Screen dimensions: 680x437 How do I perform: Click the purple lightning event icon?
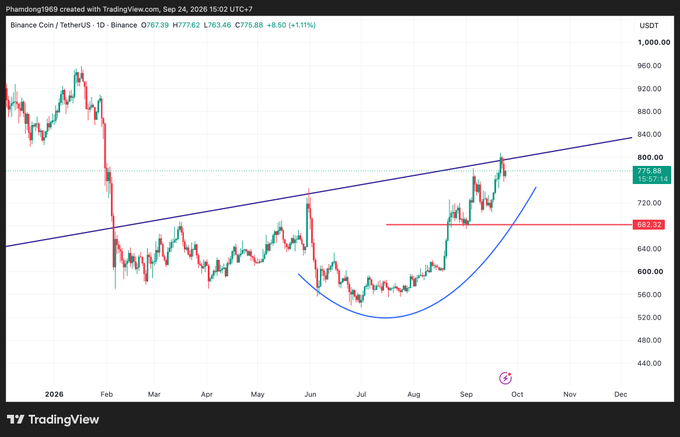point(505,378)
